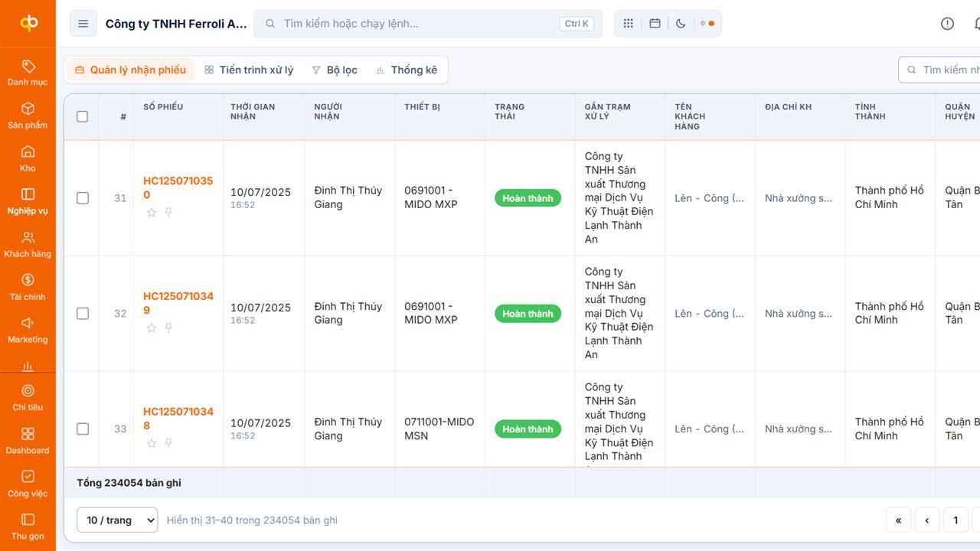Open the 10 / trang page size dropdown
Viewport: 980px width, 551px height.
click(117, 520)
